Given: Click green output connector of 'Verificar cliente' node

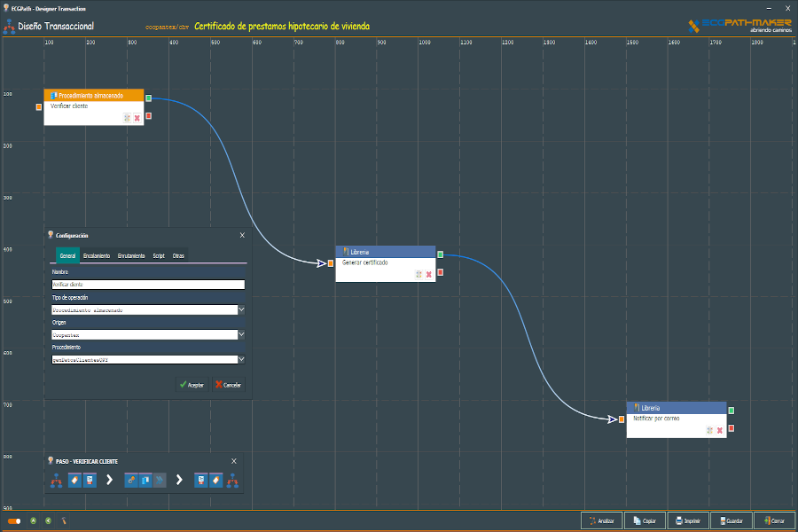Looking at the screenshot, I should pos(149,98).
